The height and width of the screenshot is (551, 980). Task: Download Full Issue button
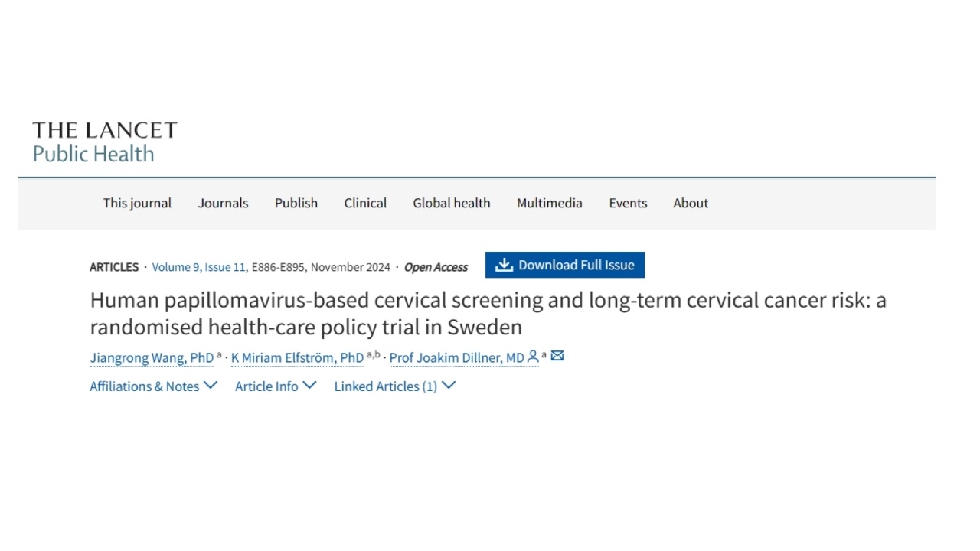pyautogui.click(x=565, y=265)
